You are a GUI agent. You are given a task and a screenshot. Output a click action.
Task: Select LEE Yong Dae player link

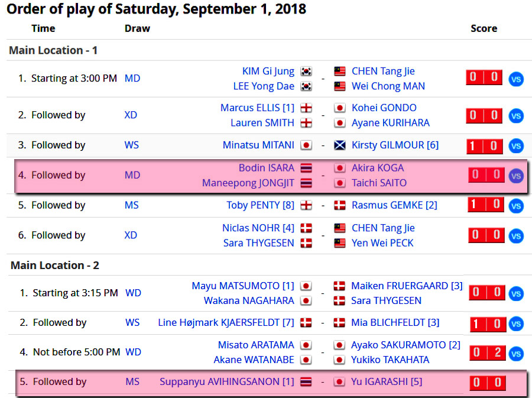(264, 86)
